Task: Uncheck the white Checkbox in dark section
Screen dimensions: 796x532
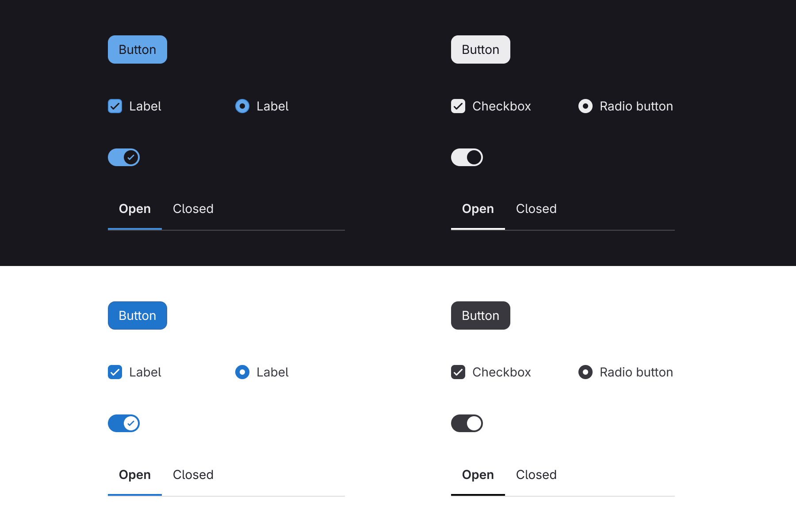Action: tap(458, 106)
